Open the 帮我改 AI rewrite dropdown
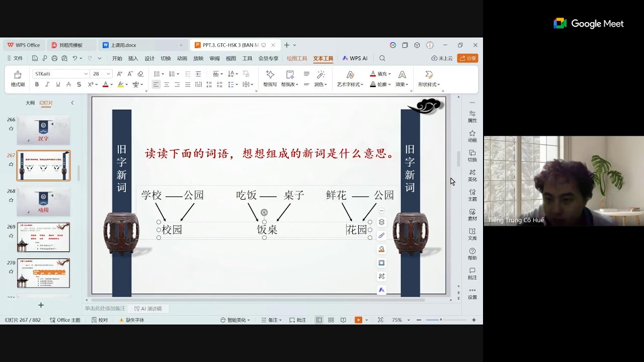644x362 pixels. 289,79
